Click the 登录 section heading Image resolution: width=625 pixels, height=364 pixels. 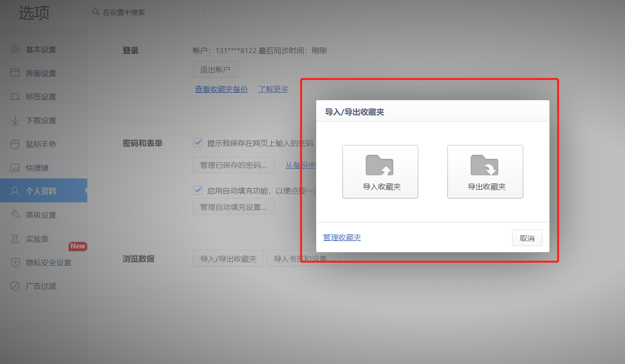131,50
